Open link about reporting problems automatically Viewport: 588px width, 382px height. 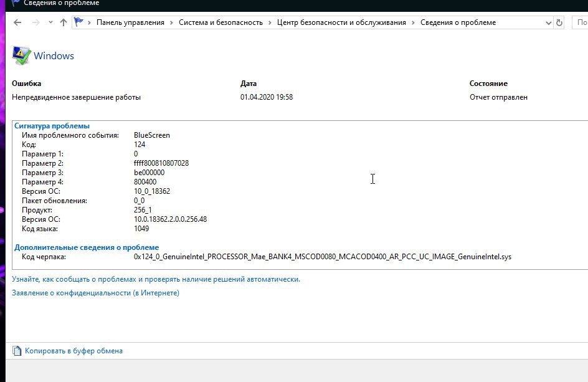coord(156,279)
